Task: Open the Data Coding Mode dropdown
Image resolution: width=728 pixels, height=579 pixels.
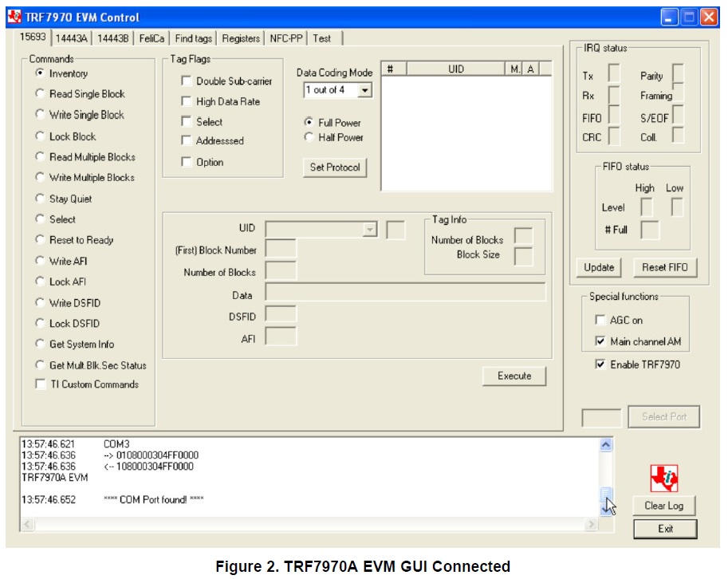Action: point(365,90)
